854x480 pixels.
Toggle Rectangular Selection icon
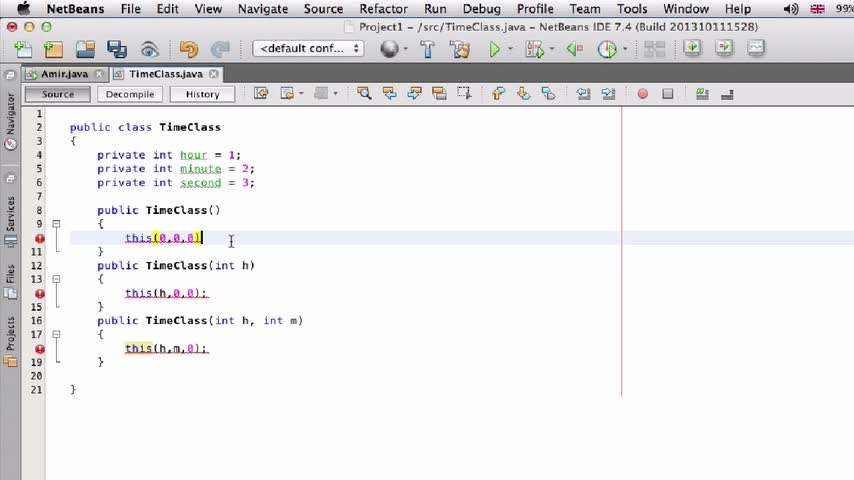[x=464, y=94]
